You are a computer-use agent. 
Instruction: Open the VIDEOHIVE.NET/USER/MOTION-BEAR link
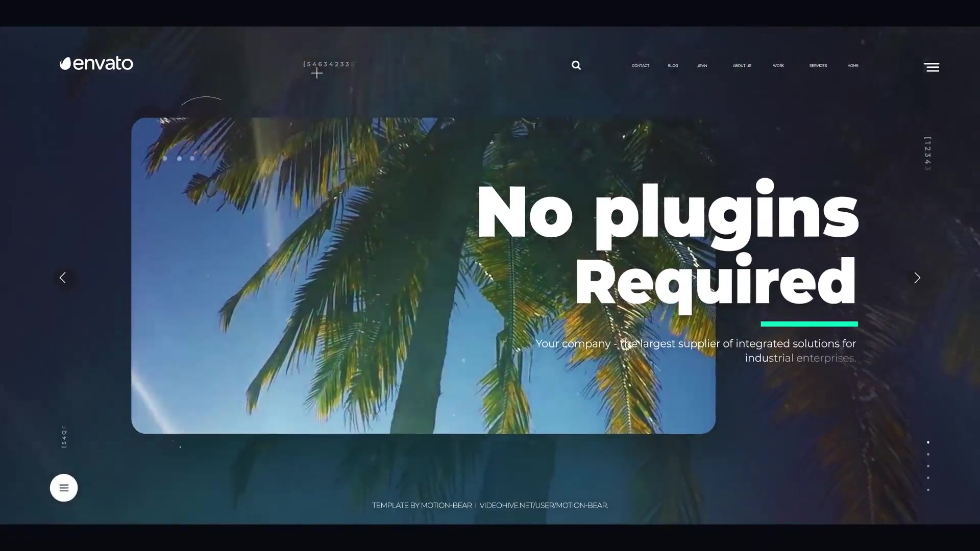[x=544, y=506]
